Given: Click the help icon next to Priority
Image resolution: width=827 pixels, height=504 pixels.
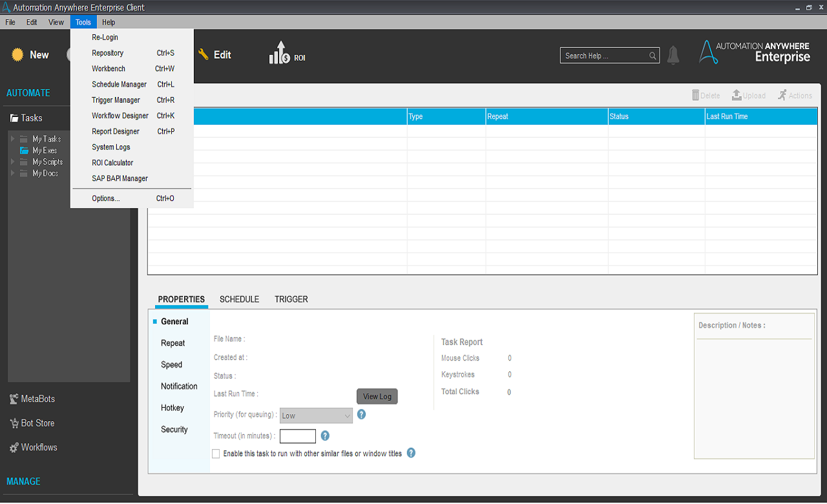Looking at the screenshot, I should [362, 414].
